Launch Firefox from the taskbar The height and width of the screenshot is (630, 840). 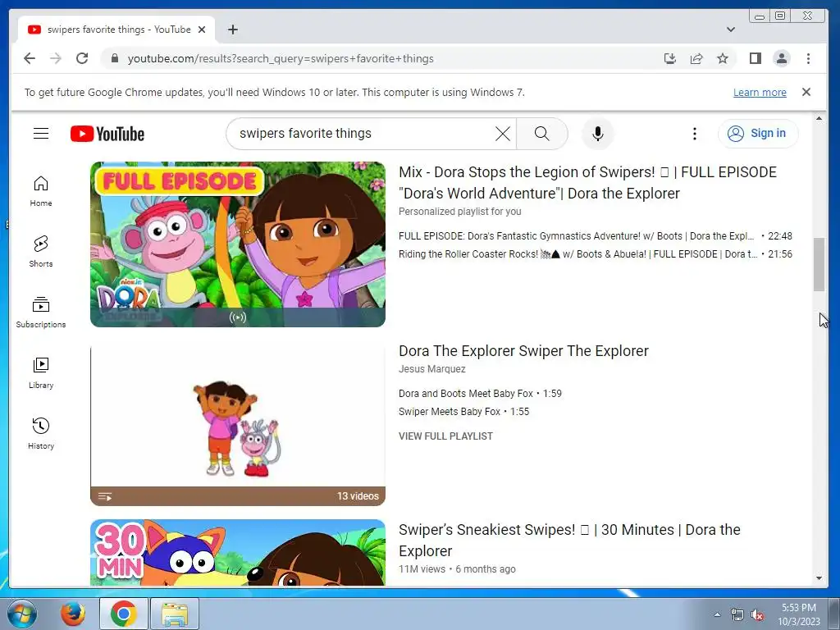click(x=73, y=614)
